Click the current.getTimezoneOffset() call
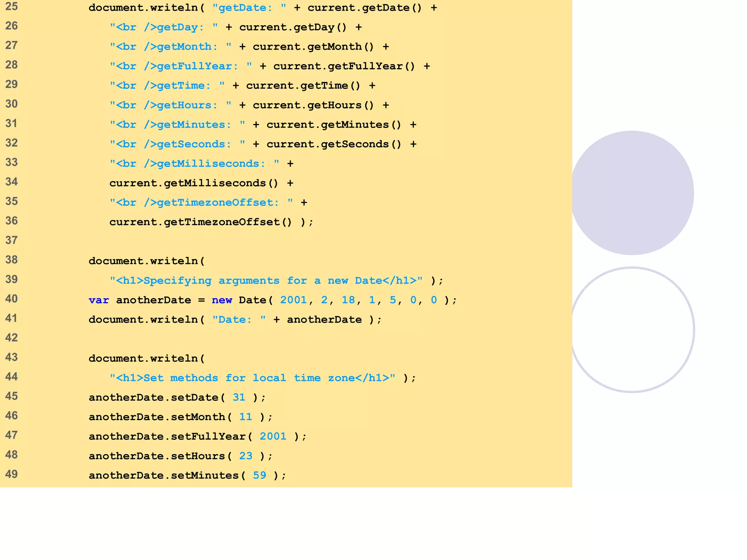The height and width of the screenshot is (560, 747). (x=201, y=222)
